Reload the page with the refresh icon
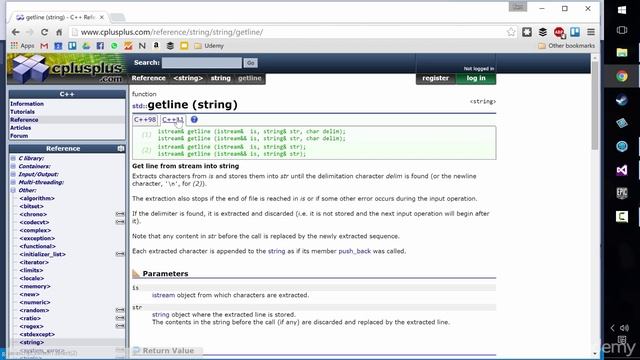The height and width of the screenshot is (360, 640). pos(44,32)
